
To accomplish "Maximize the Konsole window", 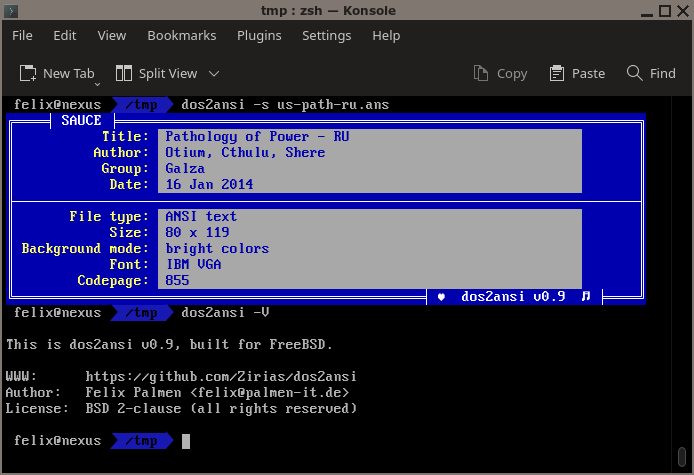I will (x=665, y=11).
